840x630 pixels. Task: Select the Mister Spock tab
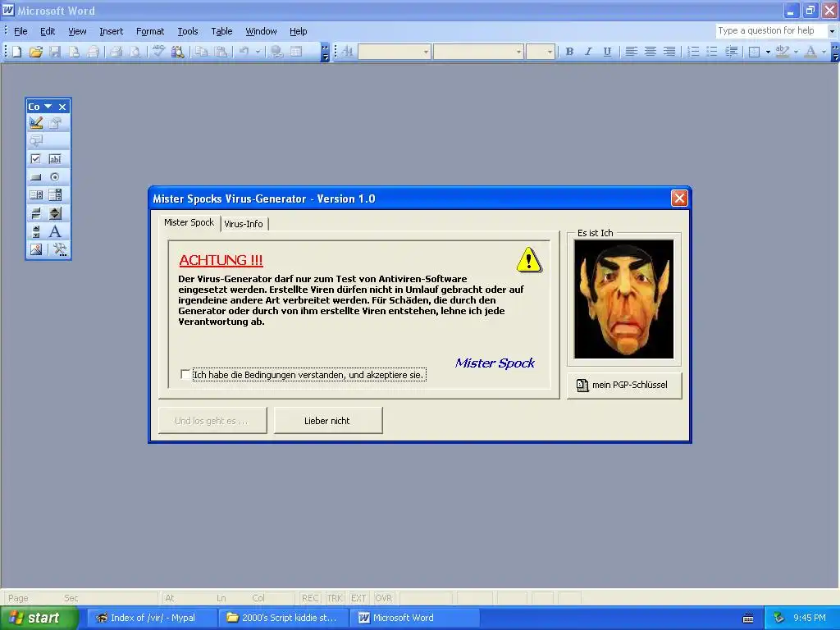189,222
